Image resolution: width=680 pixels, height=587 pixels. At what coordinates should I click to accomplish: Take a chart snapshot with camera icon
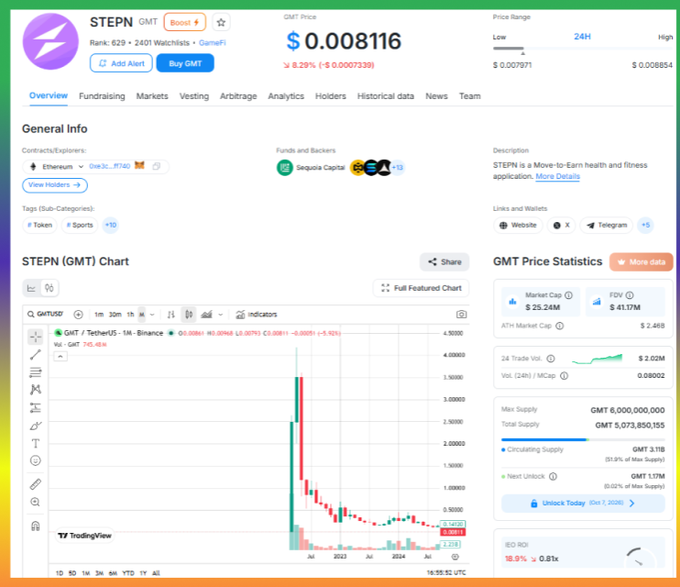click(461, 314)
